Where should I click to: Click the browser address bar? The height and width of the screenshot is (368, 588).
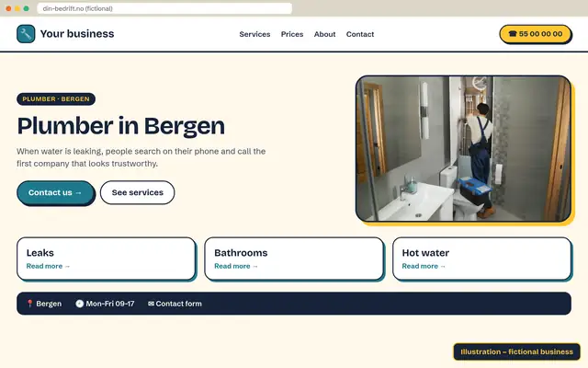pos(164,8)
